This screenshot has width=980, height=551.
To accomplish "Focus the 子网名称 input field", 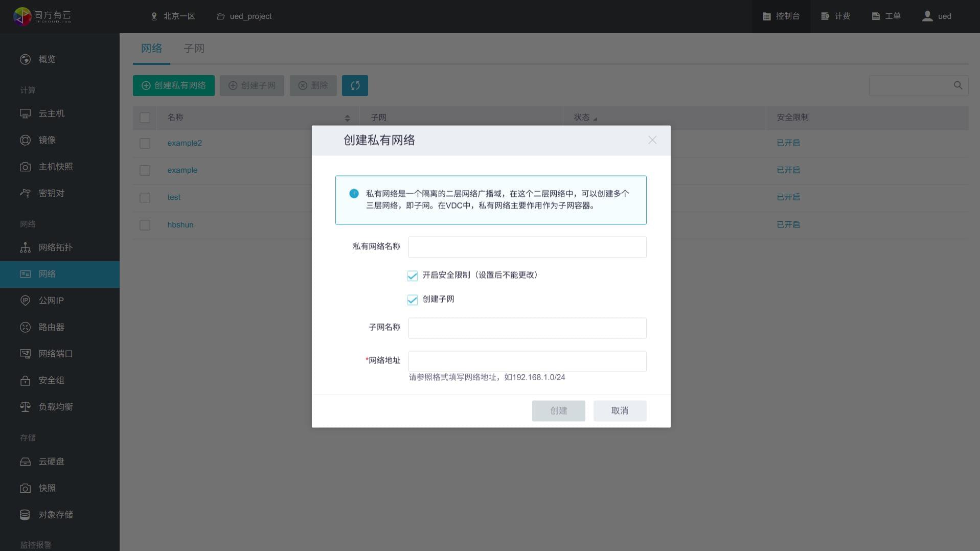I will tap(527, 328).
